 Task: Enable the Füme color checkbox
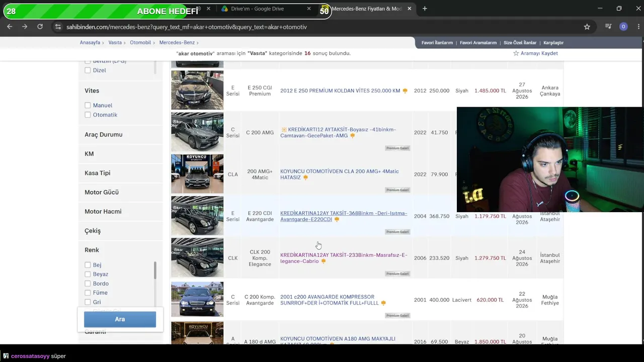pos(88,293)
